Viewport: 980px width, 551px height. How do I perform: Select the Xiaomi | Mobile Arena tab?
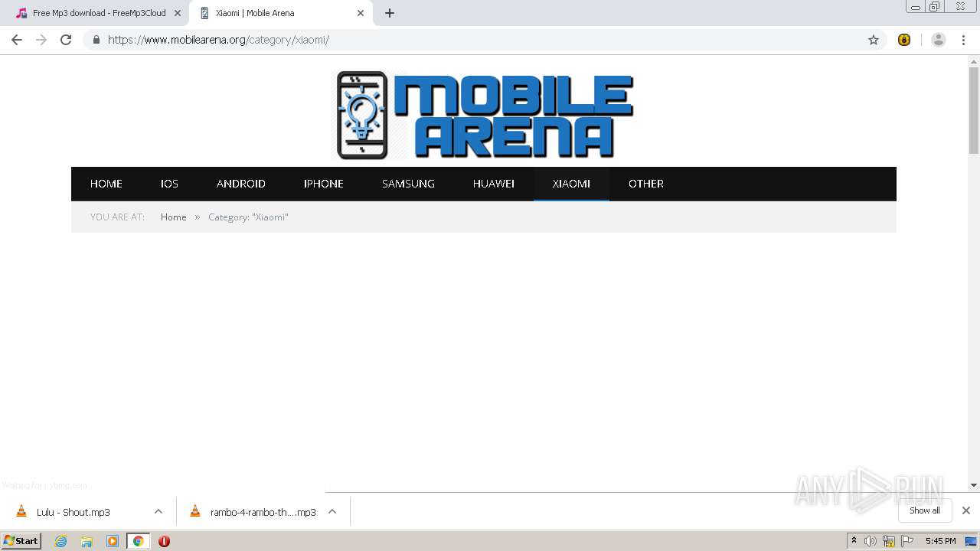pyautogui.click(x=280, y=13)
